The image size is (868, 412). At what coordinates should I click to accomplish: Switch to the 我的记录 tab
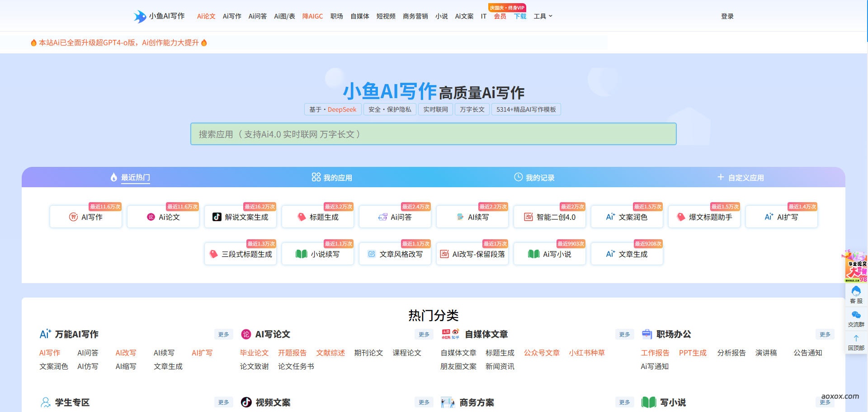[534, 178]
